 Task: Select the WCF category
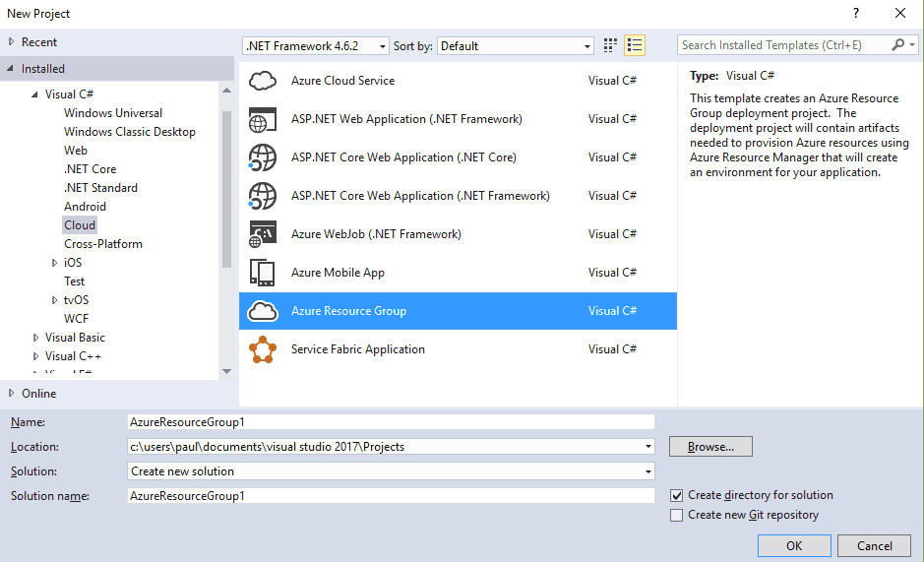[x=76, y=319]
